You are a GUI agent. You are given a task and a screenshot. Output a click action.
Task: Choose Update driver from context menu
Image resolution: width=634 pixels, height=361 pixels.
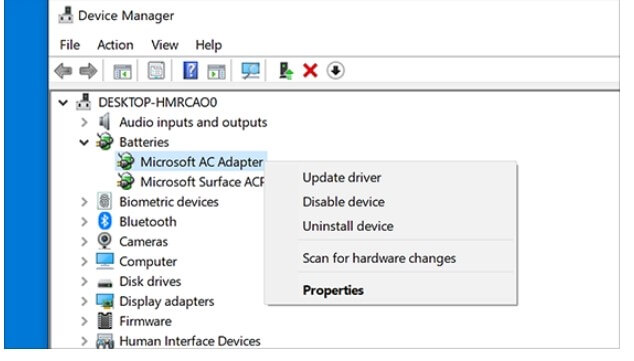[x=342, y=177]
